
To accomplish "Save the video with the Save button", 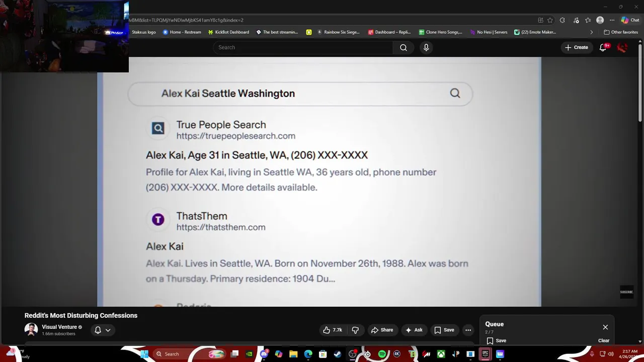I will point(444,330).
